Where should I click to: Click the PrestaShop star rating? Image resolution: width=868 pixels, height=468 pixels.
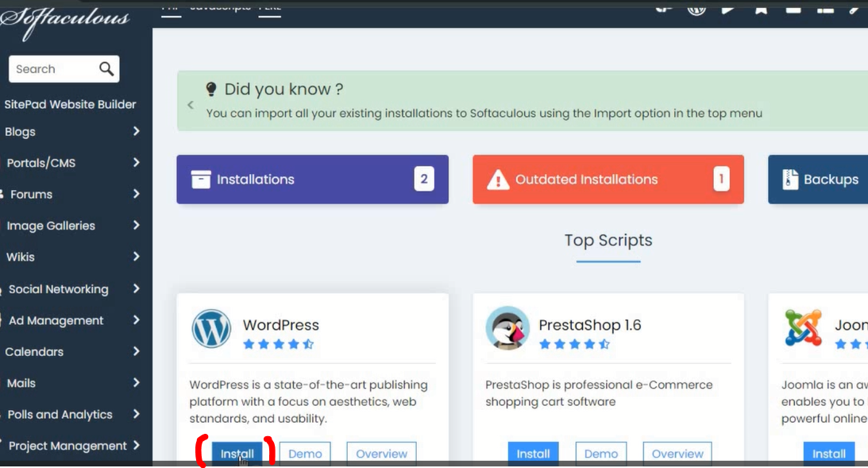(575, 344)
